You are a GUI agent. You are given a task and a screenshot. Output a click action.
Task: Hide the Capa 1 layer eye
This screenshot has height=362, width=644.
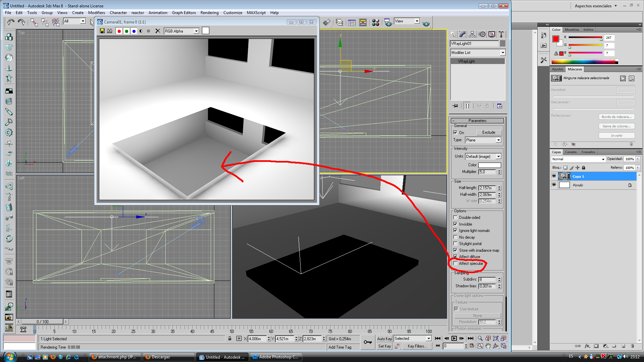[x=554, y=176]
